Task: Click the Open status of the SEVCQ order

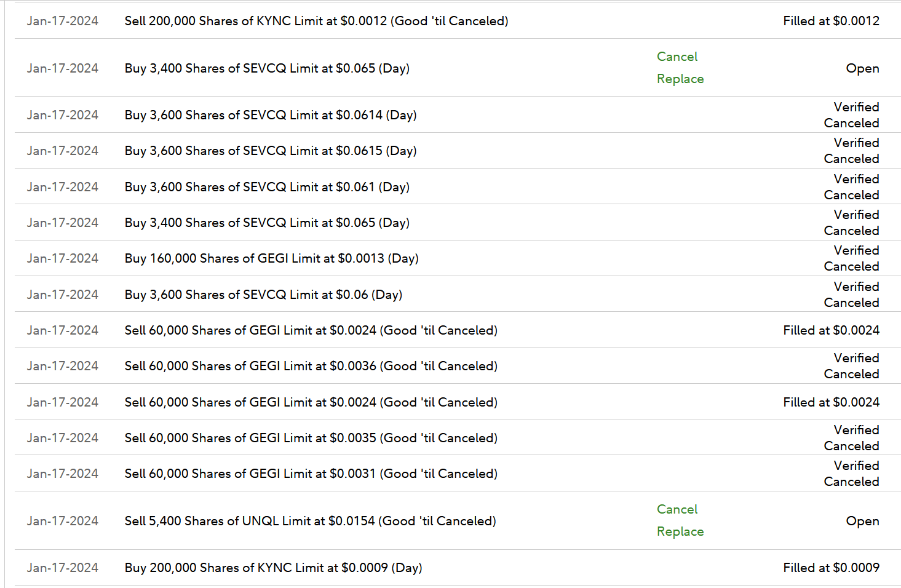Action: (x=862, y=68)
